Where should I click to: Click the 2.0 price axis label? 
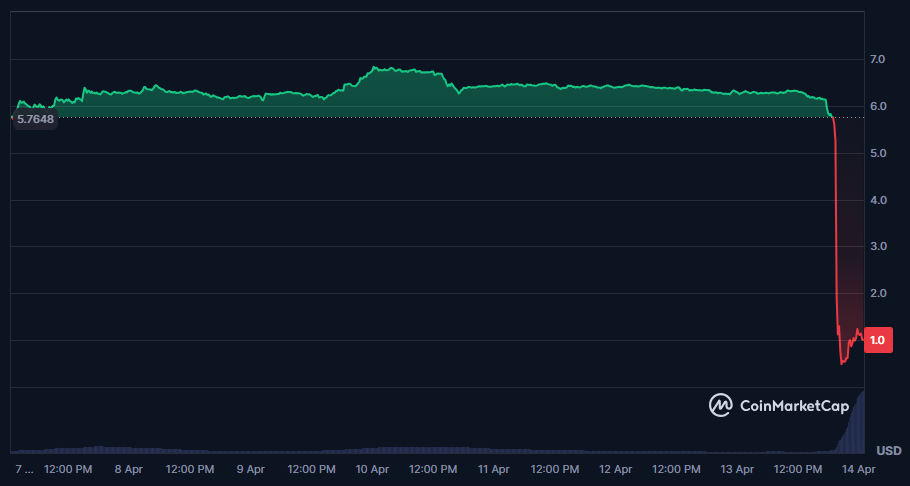[877, 293]
